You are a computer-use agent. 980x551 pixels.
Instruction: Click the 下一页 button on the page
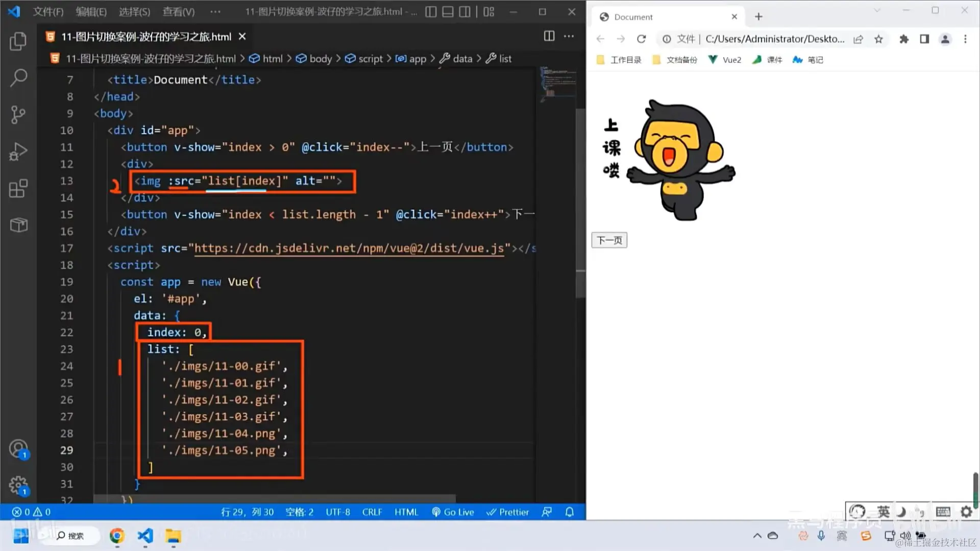609,240
